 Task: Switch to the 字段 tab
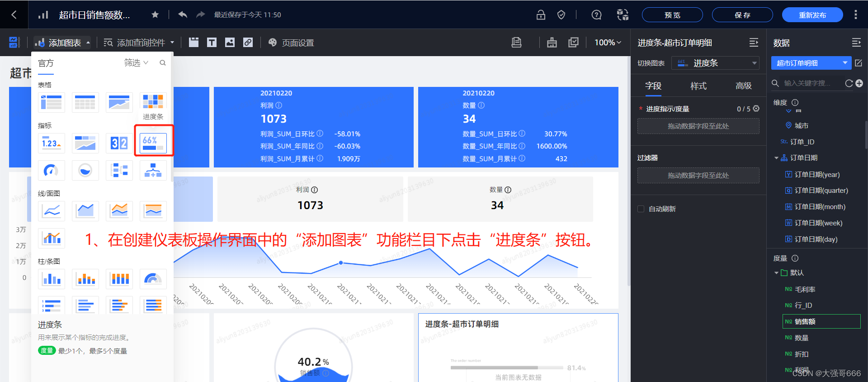point(653,86)
